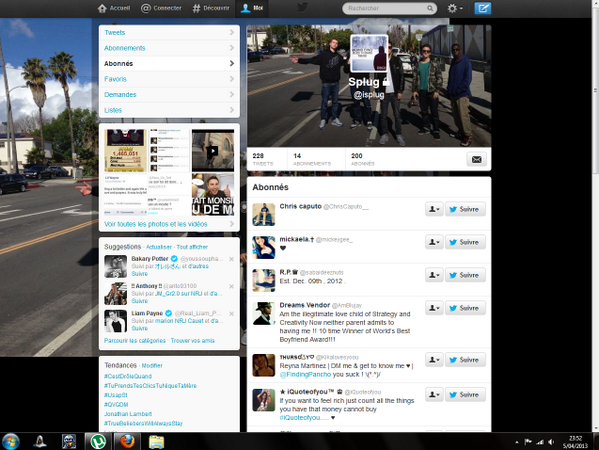
Task: Open the Connecter tab
Action: 161,8
